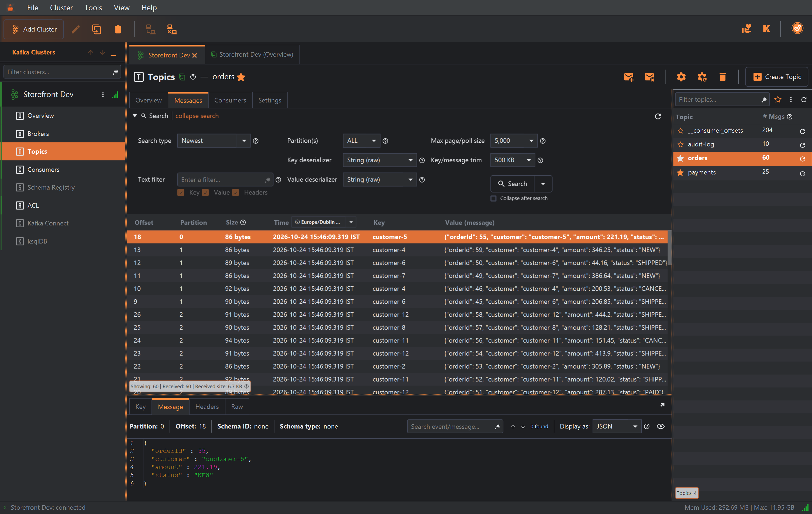Refresh message count for payments topic

(803, 174)
